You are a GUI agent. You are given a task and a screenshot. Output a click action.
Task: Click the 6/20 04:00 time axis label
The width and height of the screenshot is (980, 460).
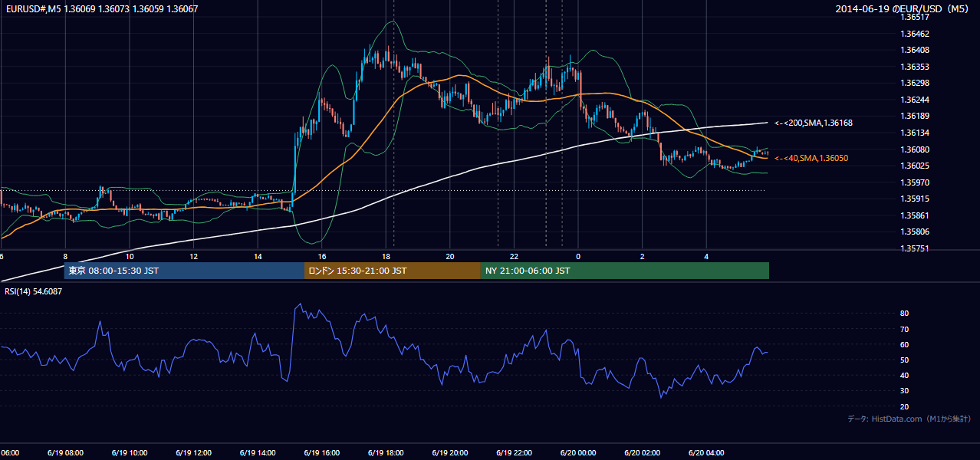coord(706,453)
